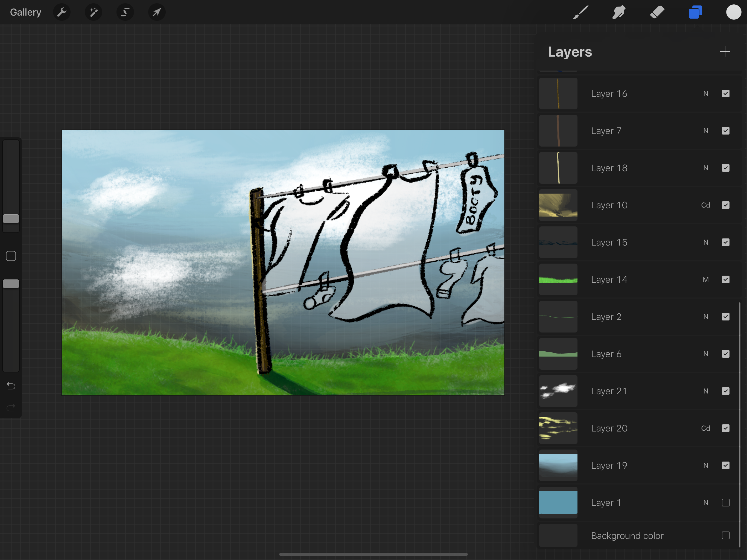
Task: Select the Smudge finger tool
Action: click(x=619, y=13)
